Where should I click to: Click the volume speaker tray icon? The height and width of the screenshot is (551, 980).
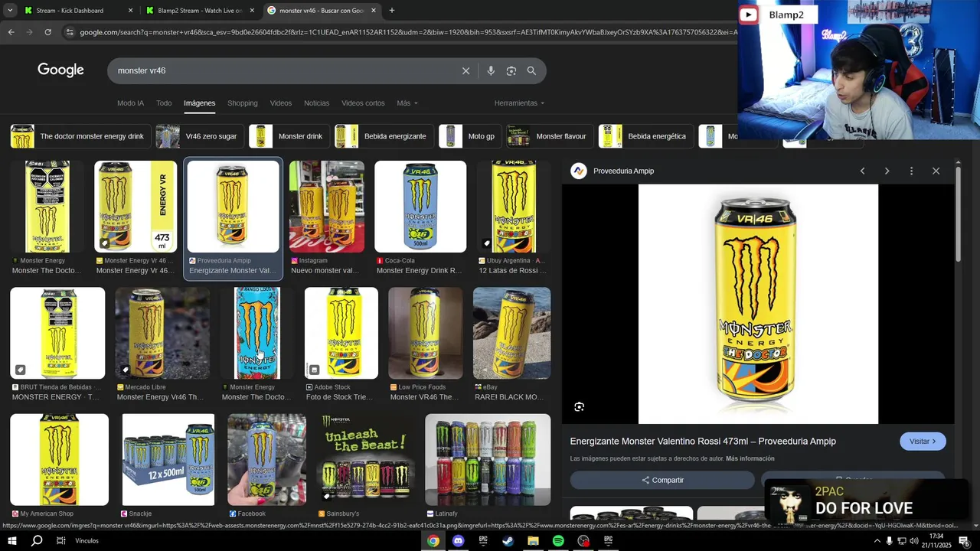pos(914,541)
